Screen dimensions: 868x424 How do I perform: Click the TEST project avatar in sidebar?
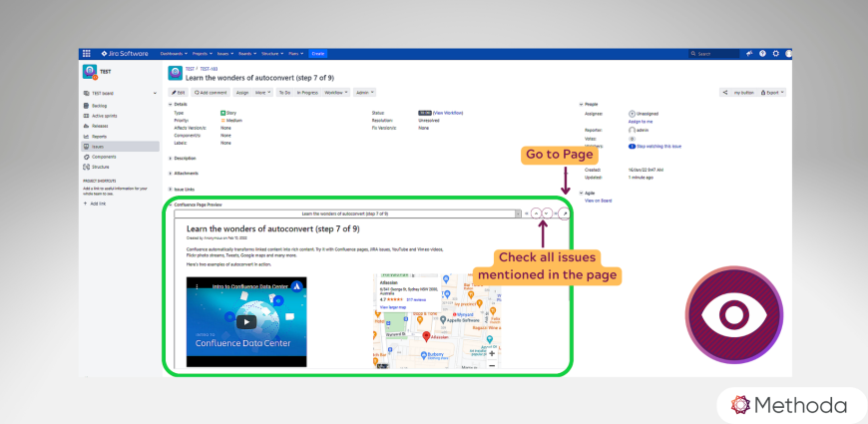tap(90, 72)
